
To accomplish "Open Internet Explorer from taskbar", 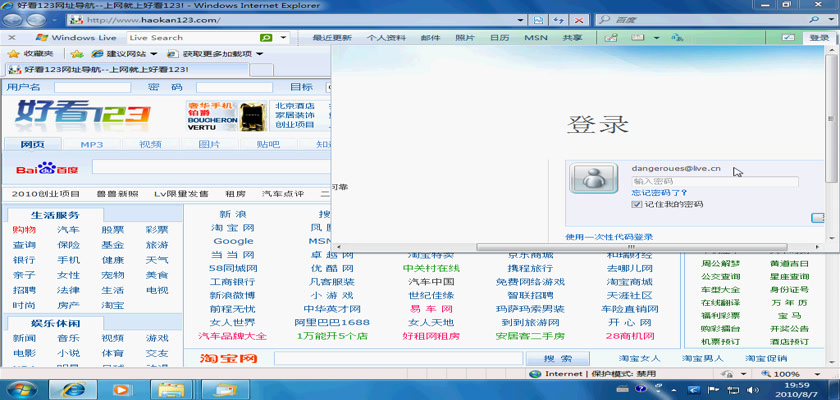I will [x=70, y=388].
